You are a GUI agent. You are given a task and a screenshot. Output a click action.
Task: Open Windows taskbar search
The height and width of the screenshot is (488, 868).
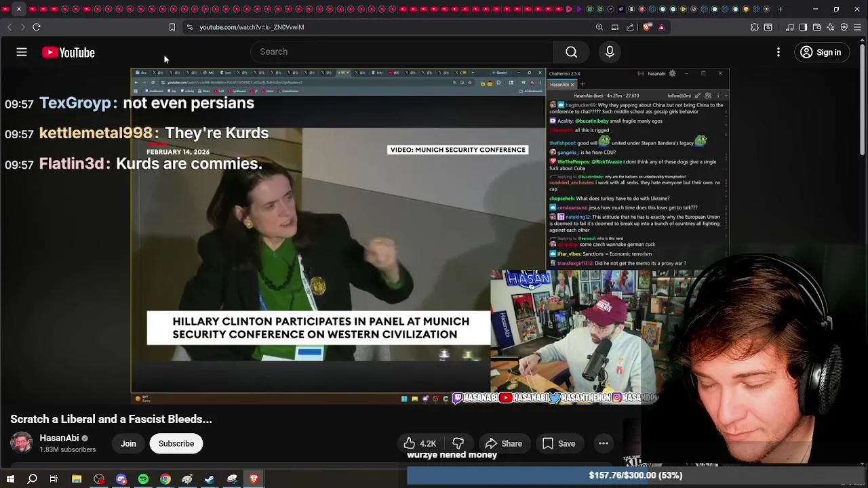(x=32, y=479)
